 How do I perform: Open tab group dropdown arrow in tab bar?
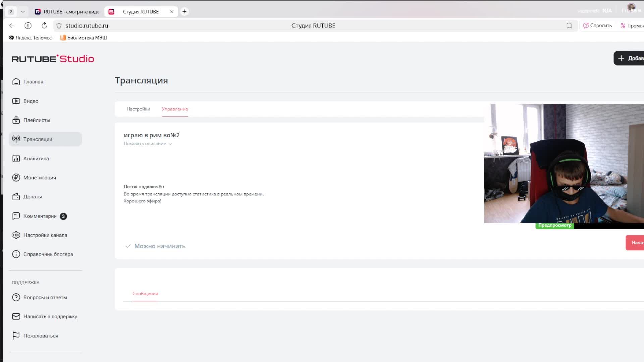[23, 12]
